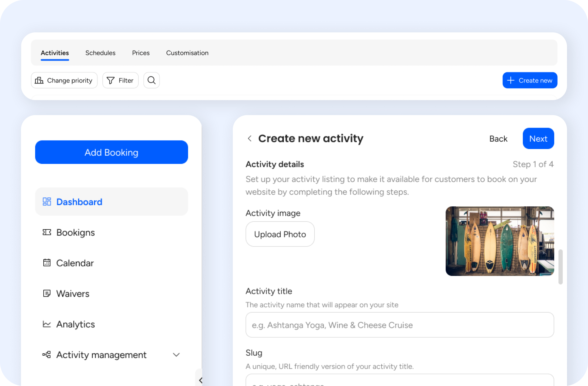Screen dimensions: 588x386
Task: Expand Activity management chevron
Action: (176, 355)
